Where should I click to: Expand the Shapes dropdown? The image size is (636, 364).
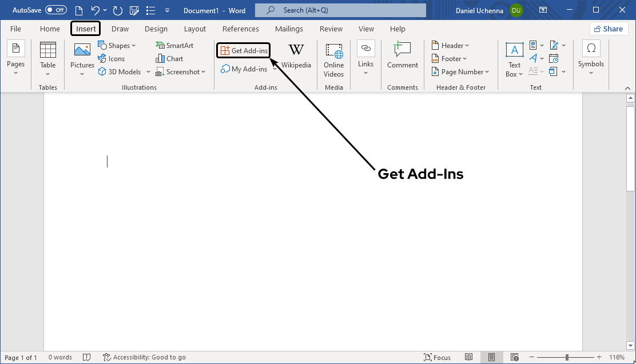click(133, 45)
